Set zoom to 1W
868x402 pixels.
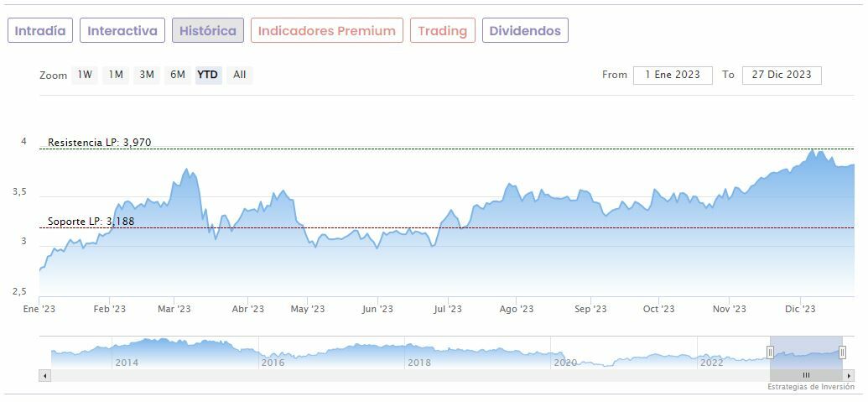point(85,75)
